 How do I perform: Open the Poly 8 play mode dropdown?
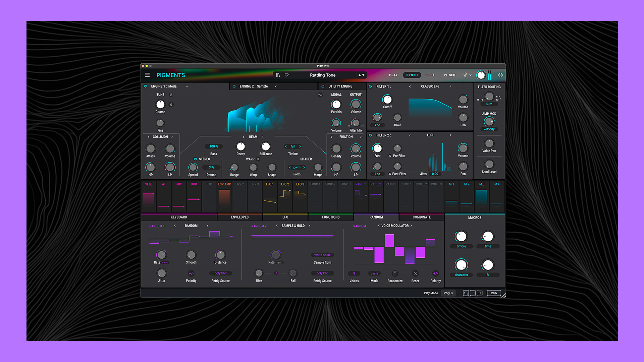[448, 293]
